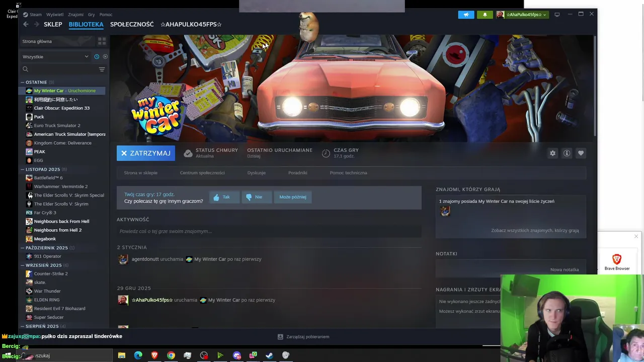
Task: Open the Wyświetl menu
Action: (55, 15)
